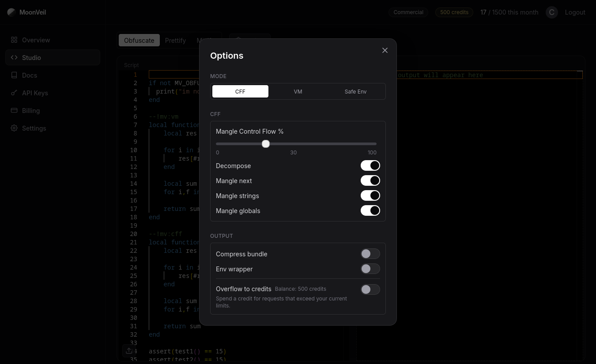This screenshot has height=364, width=596.
Task: Select CFF mode
Action: [x=240, y=91]
